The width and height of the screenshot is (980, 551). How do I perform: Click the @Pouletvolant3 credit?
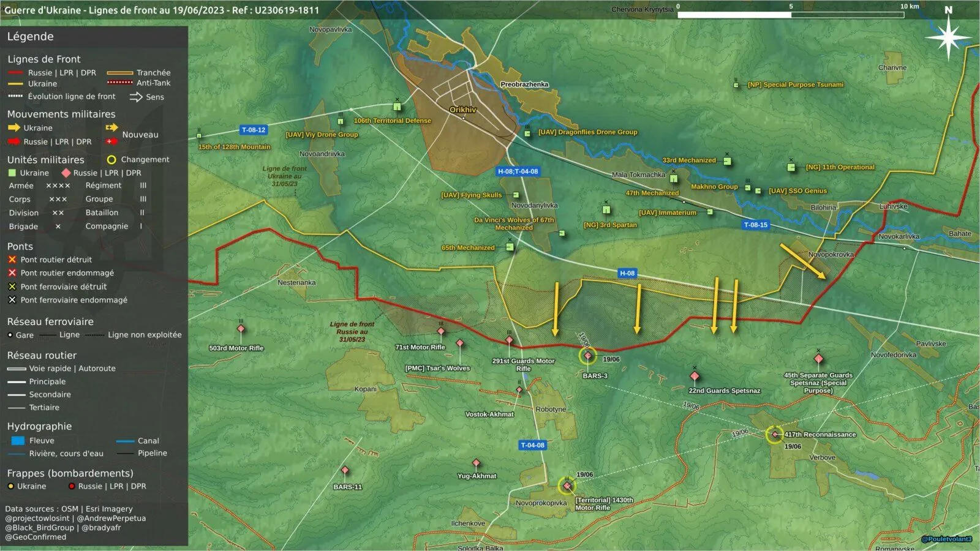pos(947,539)
